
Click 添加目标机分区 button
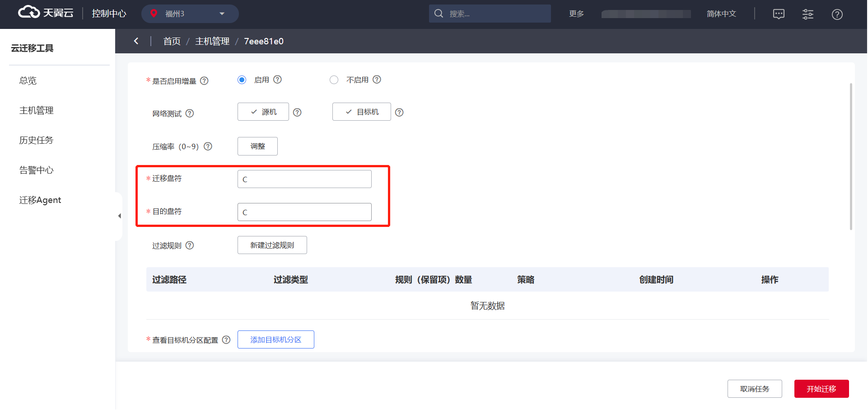(x=276, y=339)
